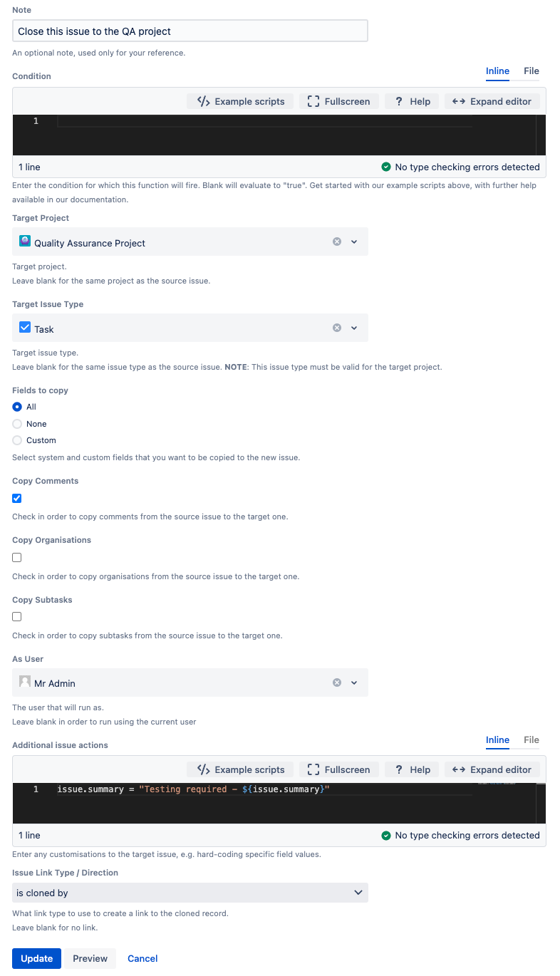Screen dimensions: 560x976
Task: Expand editor for Additional issue actions
Action: (x=492, y=769)
